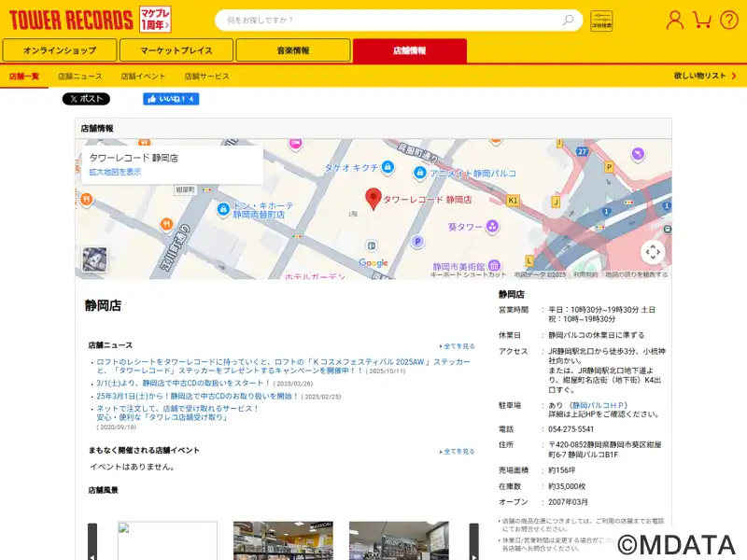Switch to 音楽情報 tab

click(x=293, y=50)
